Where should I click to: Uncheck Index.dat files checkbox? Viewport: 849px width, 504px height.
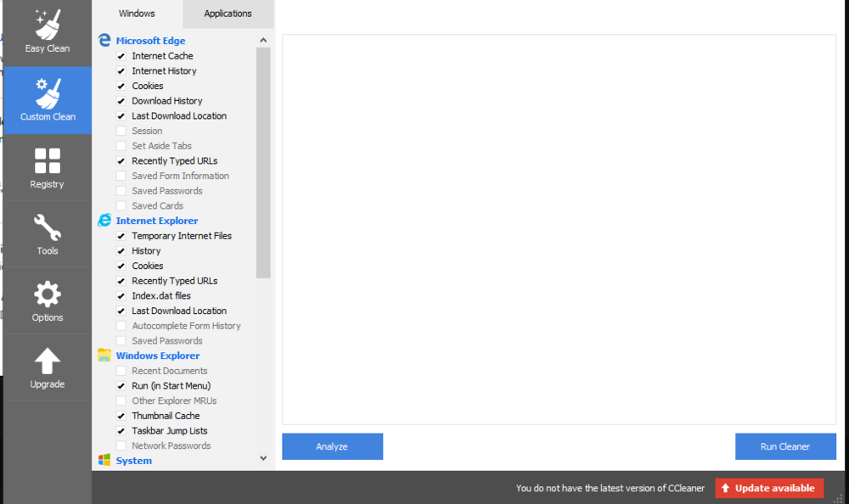(121, 295)
